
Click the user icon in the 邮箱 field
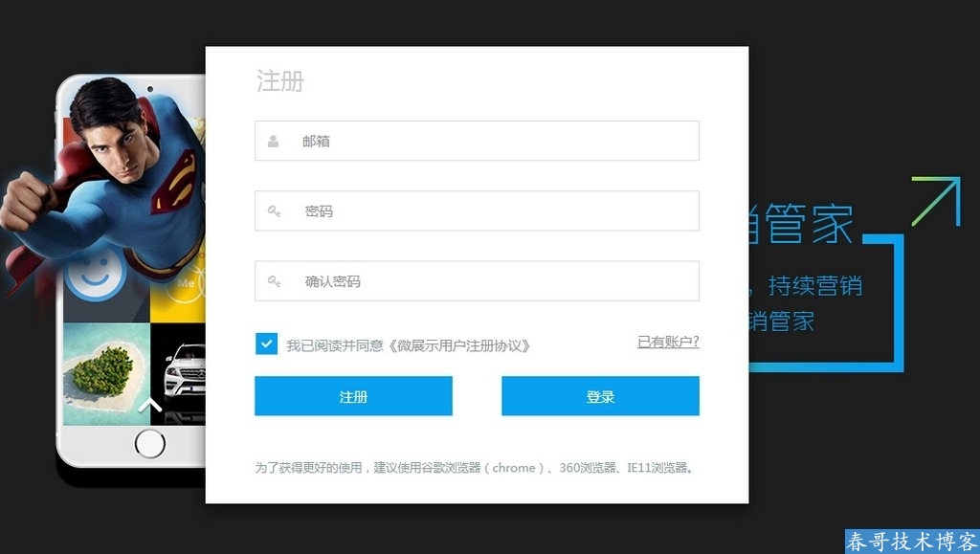(273, 142)
